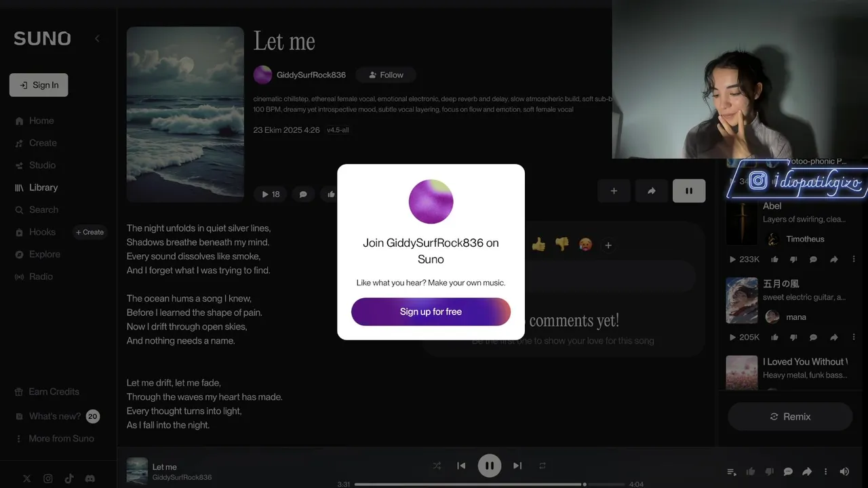The width and height of the screenshot is (868, 488).
Task: Toggle repeat in the player bar
Action: 542,466
